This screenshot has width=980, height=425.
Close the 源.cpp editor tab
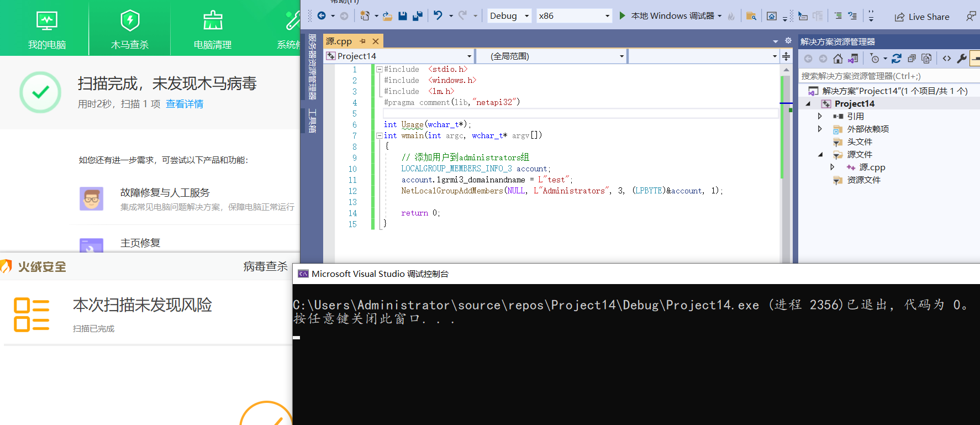[376, 41]
